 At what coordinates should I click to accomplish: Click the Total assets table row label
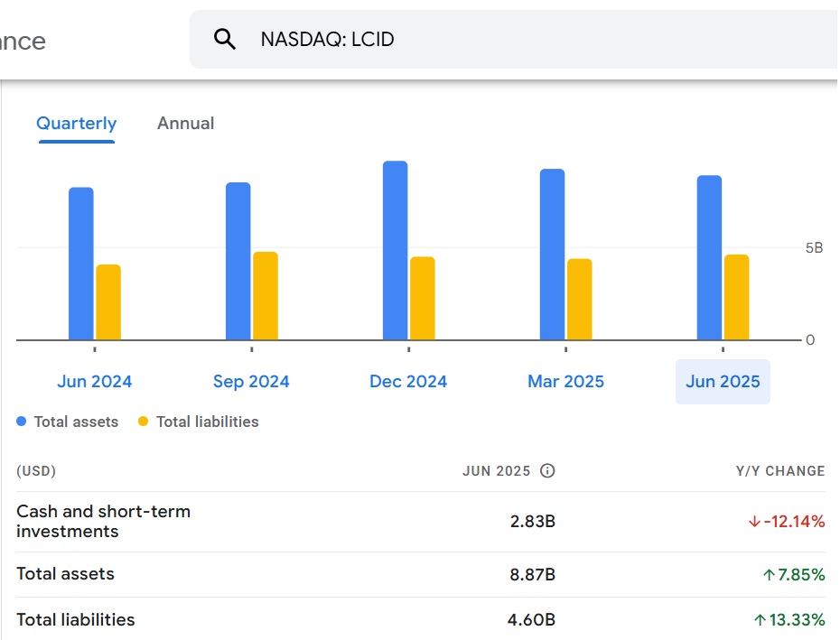tap(65, 573)
